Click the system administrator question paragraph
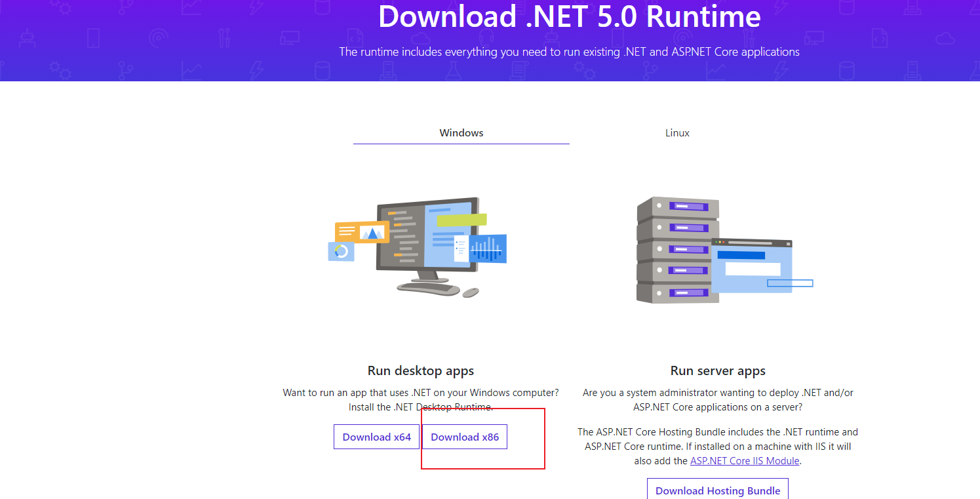980x499 pixels. click(x=718, y=400)
